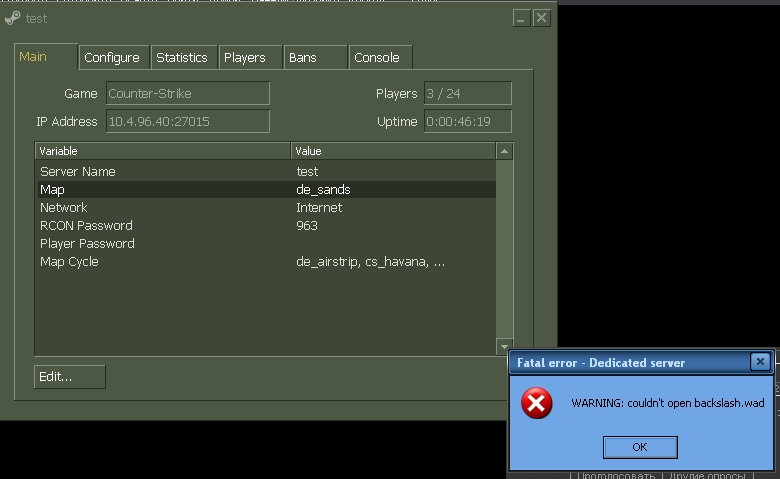Click the scroll down arrow of the variable list

pyautogui.click(x=504, y=347)
